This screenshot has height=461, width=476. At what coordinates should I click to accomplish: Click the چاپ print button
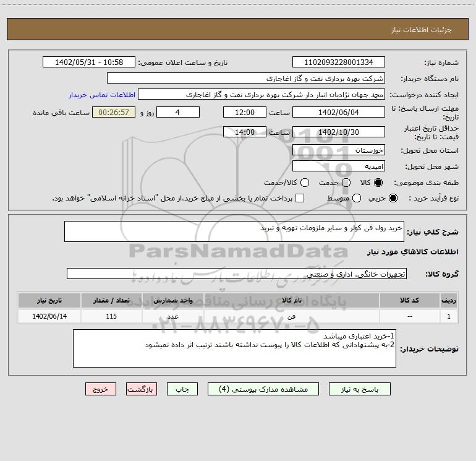tap(182, 389)
